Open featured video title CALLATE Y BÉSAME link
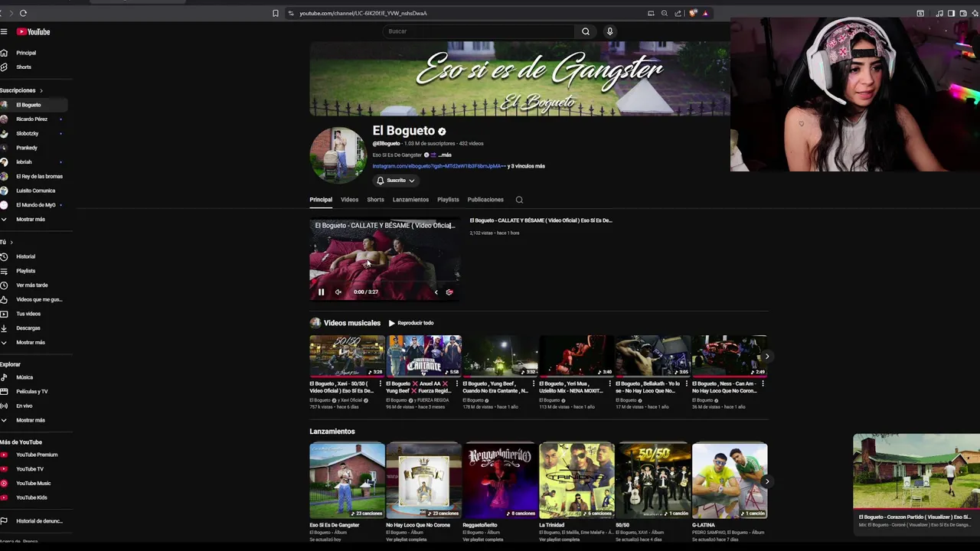This screenshot has width=980, height=551. click(541, 220)
